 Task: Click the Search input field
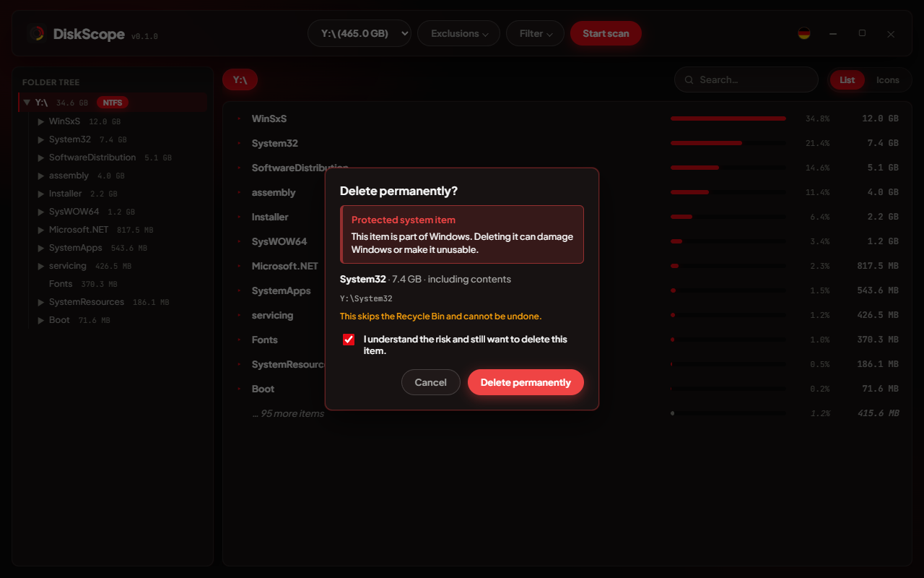pyautogui.click(x=746, y=80)
